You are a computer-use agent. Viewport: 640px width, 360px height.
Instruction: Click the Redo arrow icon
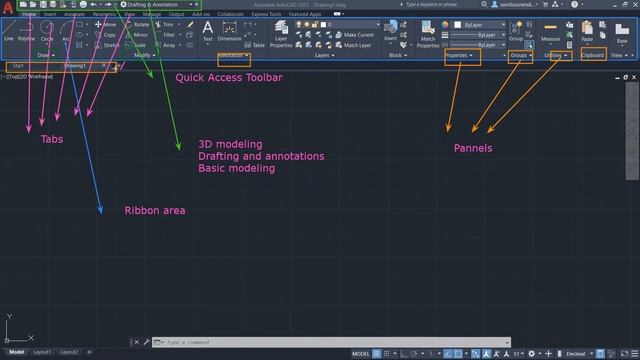pyautogui.click(x=108, y=4)
